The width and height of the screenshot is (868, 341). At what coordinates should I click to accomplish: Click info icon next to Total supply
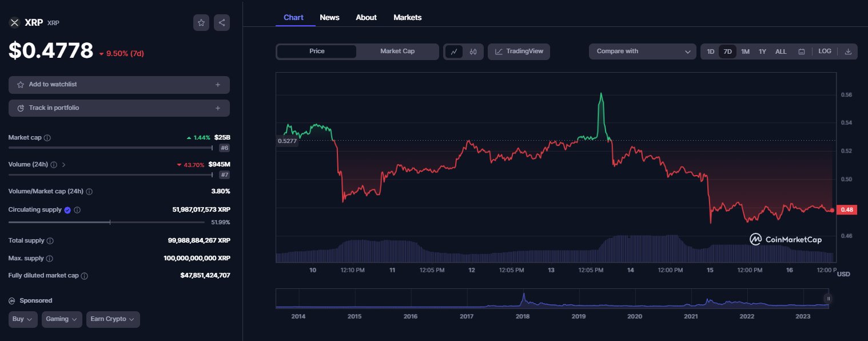click(x=50, y=241)
